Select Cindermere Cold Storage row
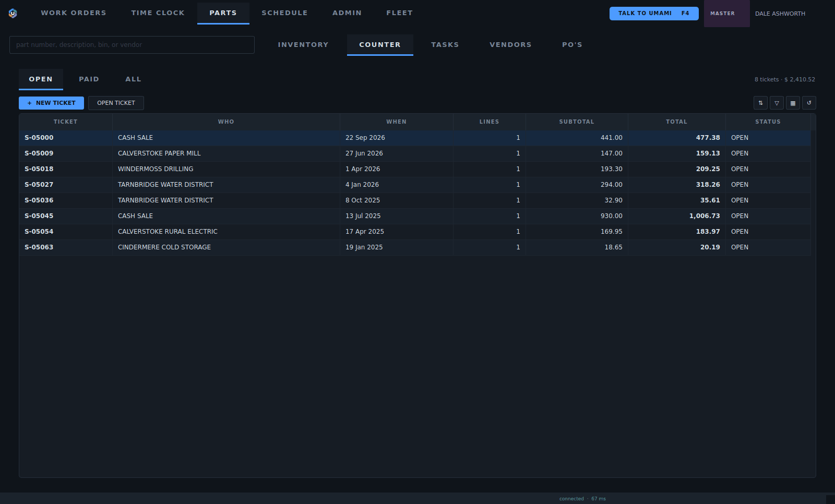The height and width of the screenshot is (504, 835). [415, 247]
